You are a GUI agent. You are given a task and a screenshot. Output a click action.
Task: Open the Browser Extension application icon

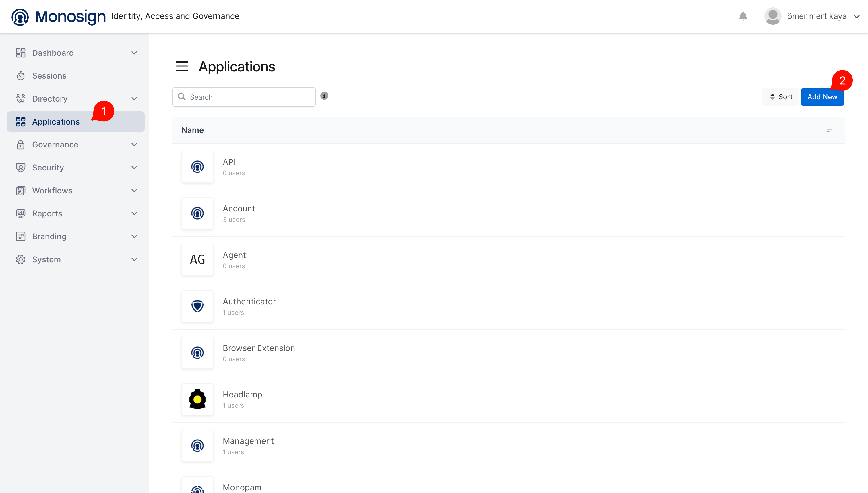197,353
